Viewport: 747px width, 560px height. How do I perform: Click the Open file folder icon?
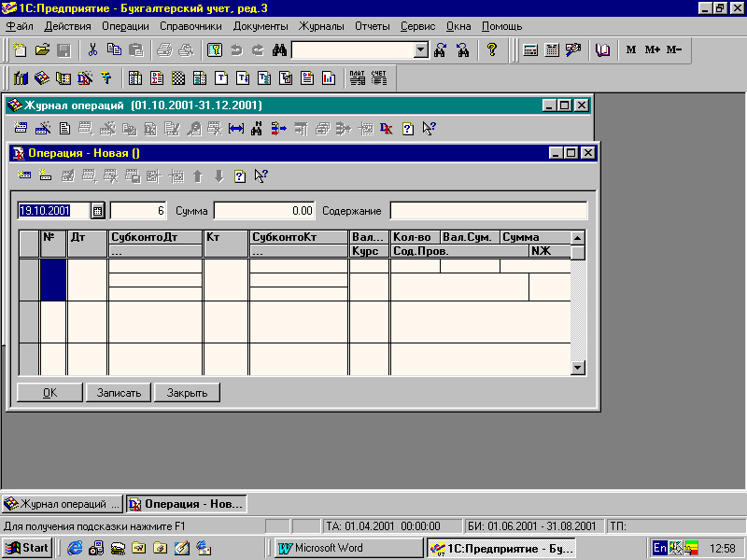point(42,49)
